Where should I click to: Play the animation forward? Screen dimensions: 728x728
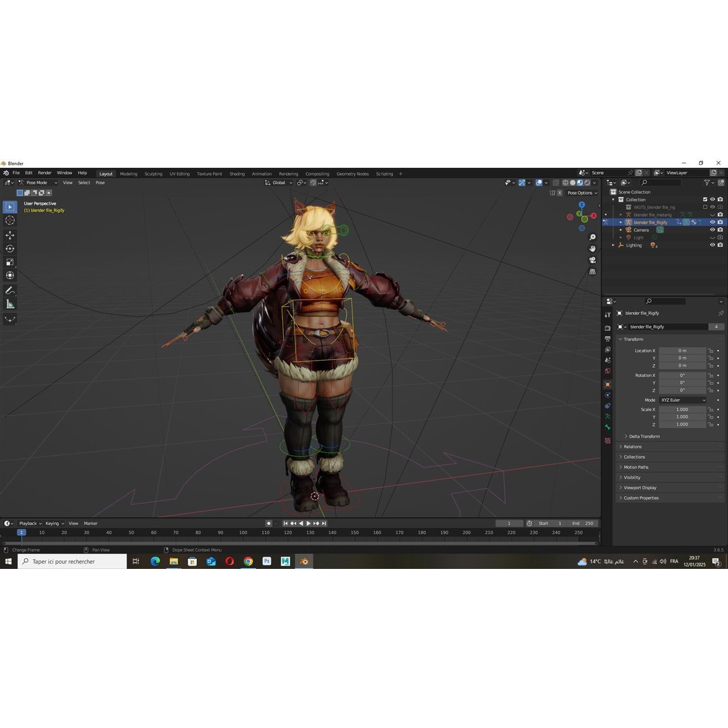tap(309, 523)
